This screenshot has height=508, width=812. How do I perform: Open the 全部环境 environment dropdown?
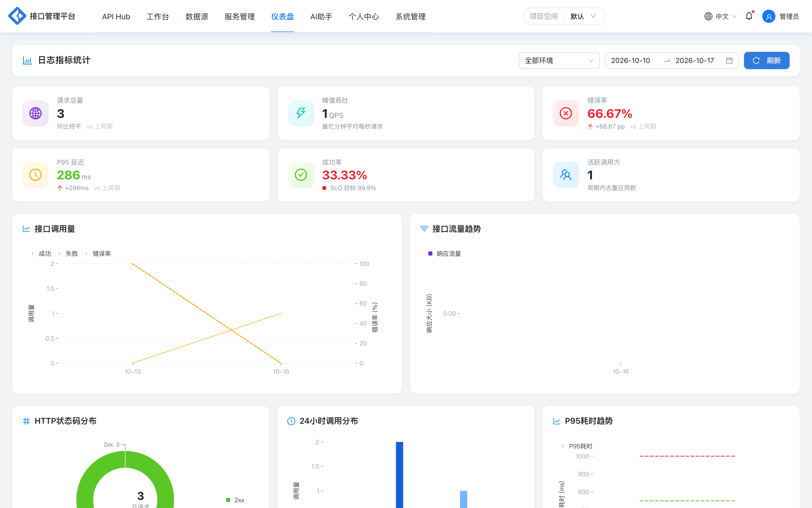(x=559, y=60)
